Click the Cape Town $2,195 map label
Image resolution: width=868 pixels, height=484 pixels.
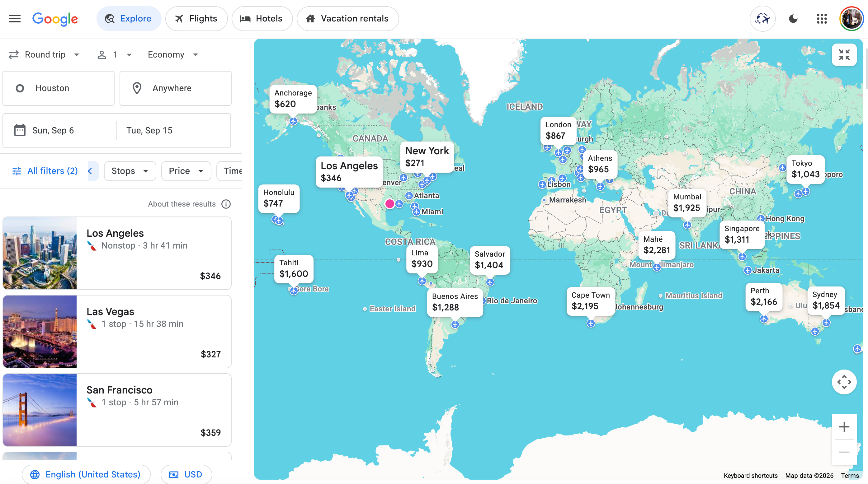click(x=590, y=301)
